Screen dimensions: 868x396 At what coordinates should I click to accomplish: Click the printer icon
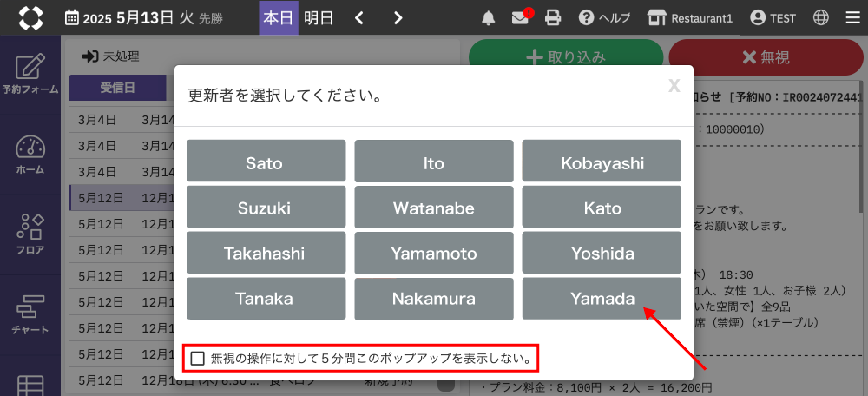[552, 18]
